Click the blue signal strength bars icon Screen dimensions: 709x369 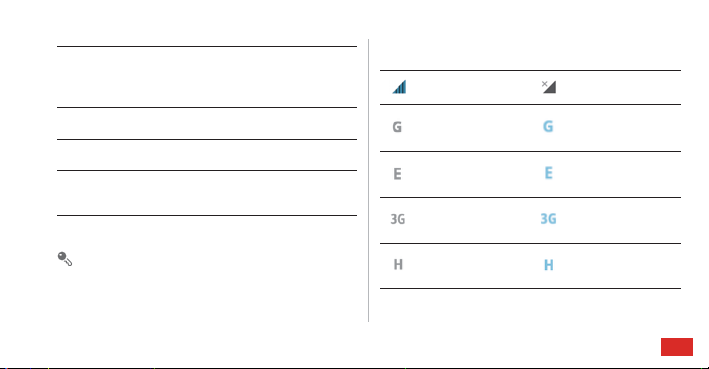(399, 87)
